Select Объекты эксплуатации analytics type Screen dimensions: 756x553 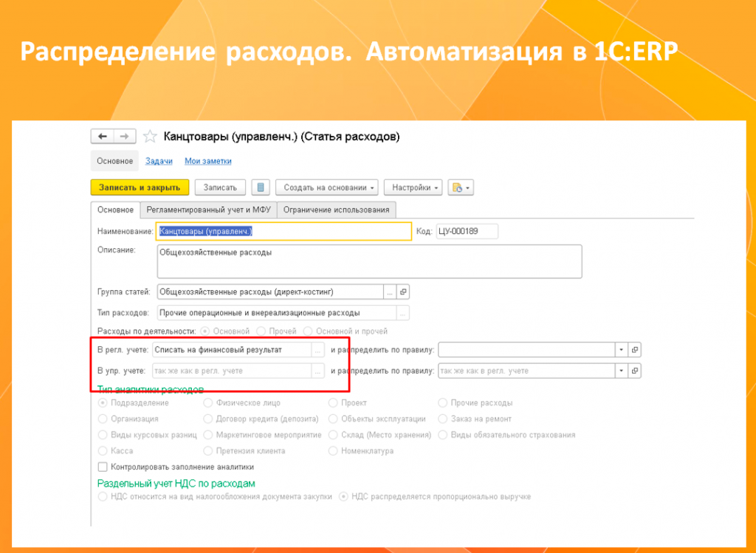click(333, 419)
